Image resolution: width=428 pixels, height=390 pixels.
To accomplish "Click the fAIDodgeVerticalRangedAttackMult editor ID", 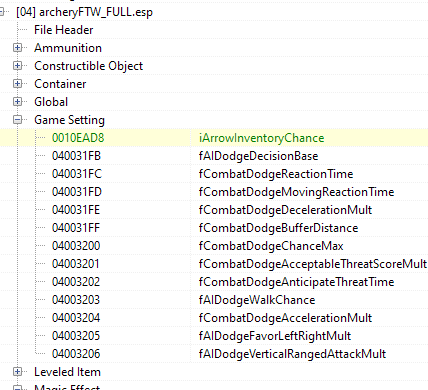I will pyautogui.click(x=293, y=354).
